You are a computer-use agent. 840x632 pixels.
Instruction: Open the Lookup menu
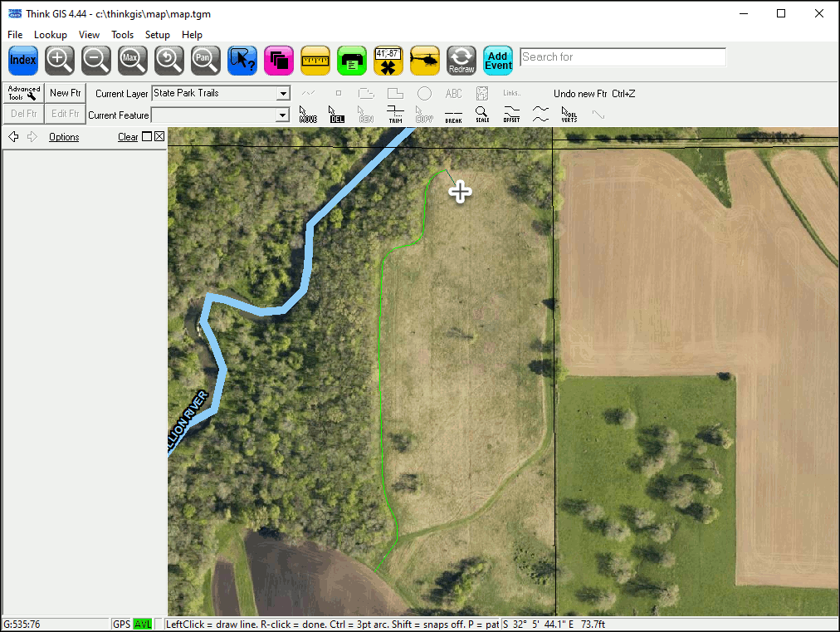(x=51, y=35)
